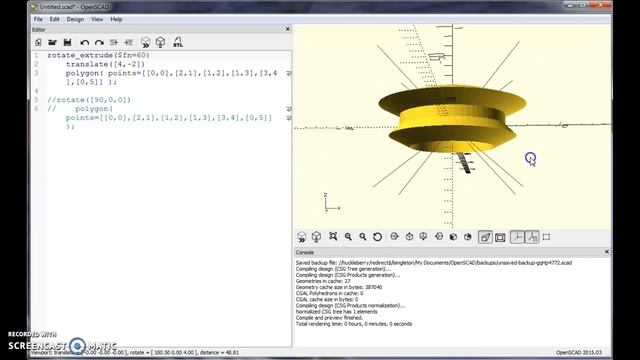Click the translate([4,-2]) code line
Image resolution: width=640 pixels, height=360 pixels.
[105, 64]
